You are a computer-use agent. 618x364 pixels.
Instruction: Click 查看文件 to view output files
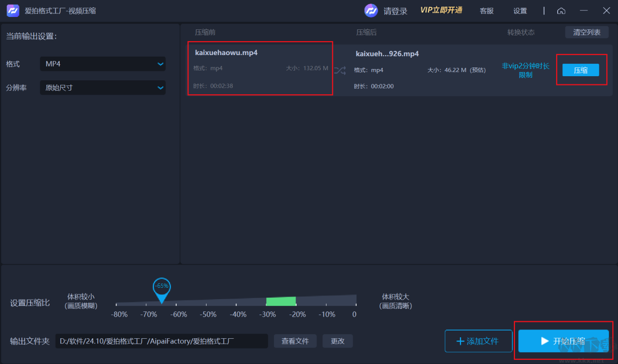tap(295, 341)
